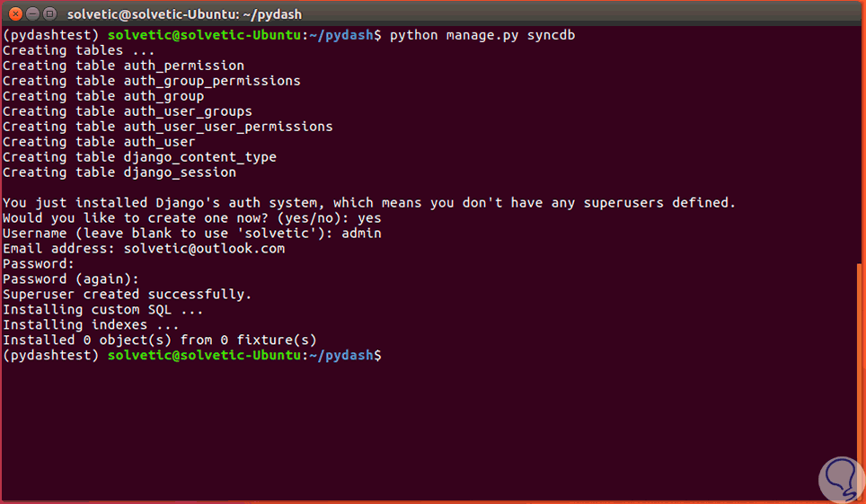Image resolution: width=866 pixels, height=504 pixels.
Task: Close the terminal window
Action: 13,13
